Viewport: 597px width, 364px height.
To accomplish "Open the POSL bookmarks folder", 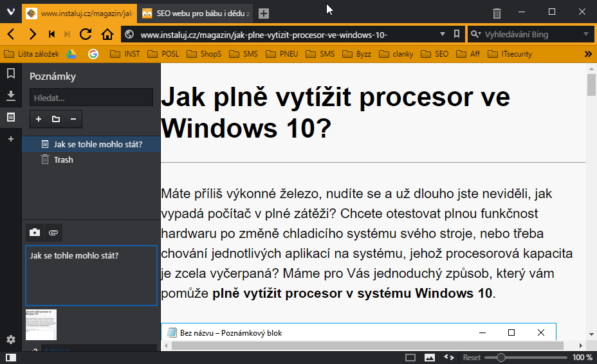I will coord(163,54).
